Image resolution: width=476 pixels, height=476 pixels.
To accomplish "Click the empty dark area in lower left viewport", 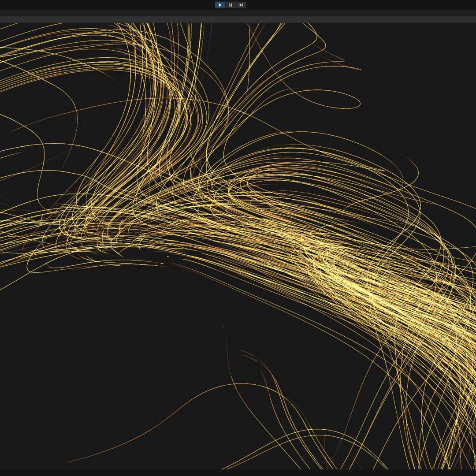I will click(88, 353).
